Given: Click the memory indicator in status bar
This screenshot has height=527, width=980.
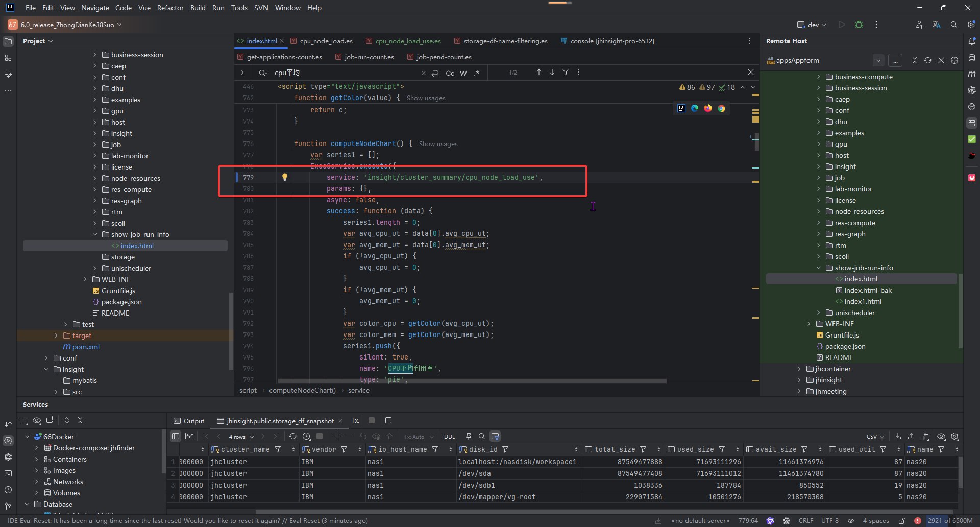Looking at the screenshot, I should [x=950, y=521].
